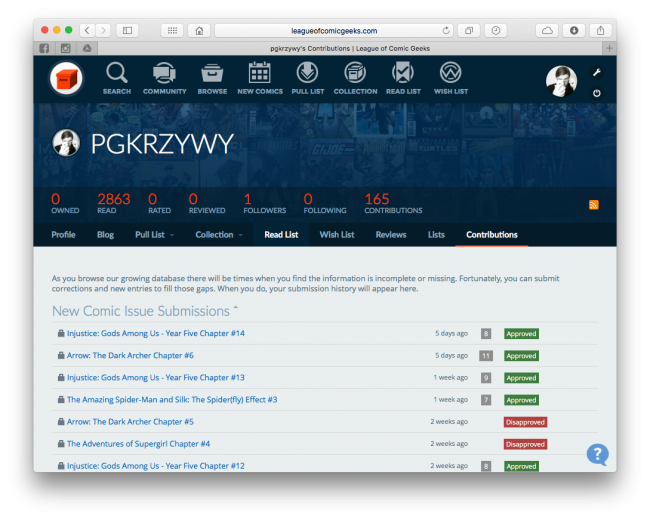Open Safari top sites grid button

point(172,31)
